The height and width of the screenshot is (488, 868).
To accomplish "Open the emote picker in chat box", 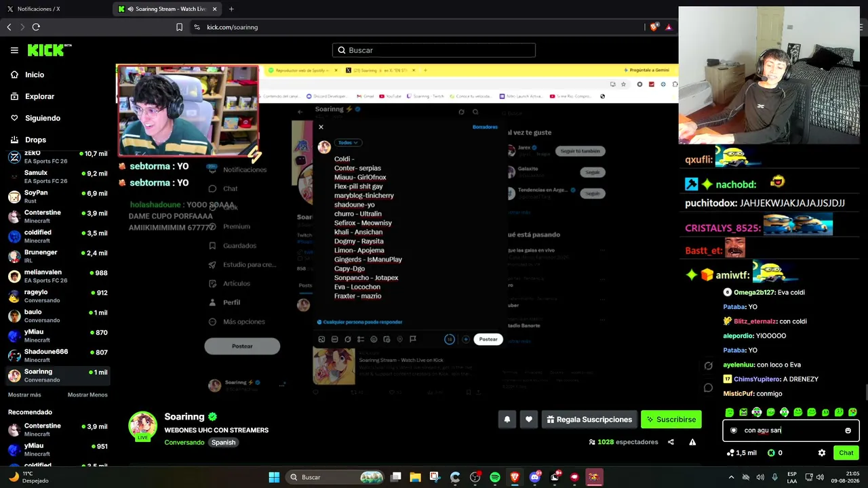I will (x=848, y=430).
